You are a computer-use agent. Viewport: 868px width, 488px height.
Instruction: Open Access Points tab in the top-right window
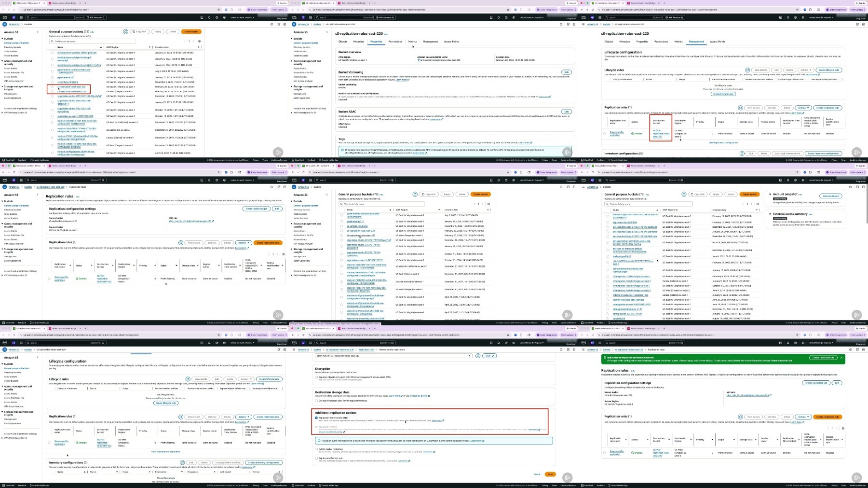coord(718,42)
